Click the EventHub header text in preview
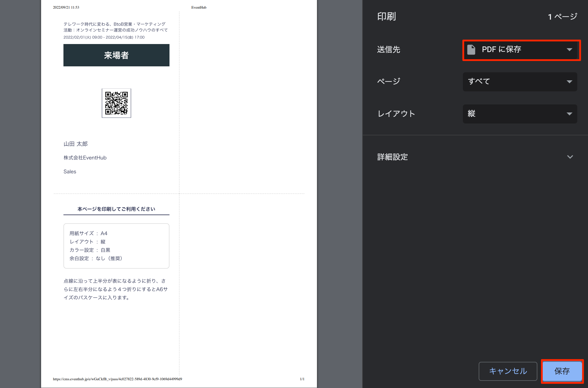588x388 pixels. coord(199,7)
